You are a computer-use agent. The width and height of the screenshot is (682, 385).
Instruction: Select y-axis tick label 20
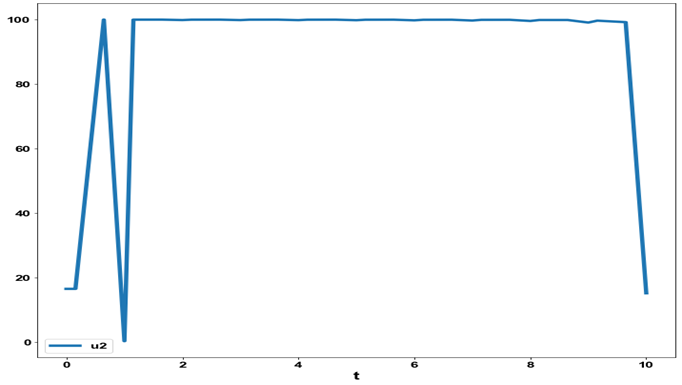pos(23,278)
